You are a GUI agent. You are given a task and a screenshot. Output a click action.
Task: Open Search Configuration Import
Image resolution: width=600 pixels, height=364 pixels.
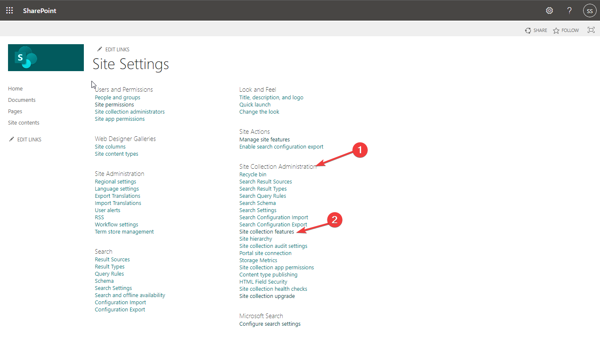point(274,217)
